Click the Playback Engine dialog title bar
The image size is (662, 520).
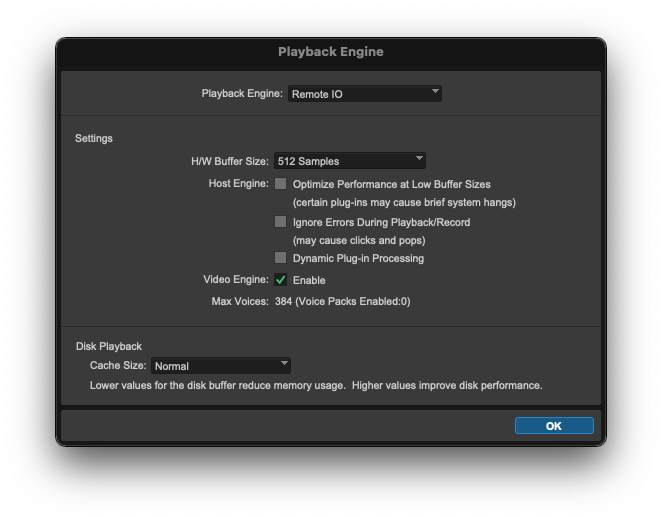(330, 52)
